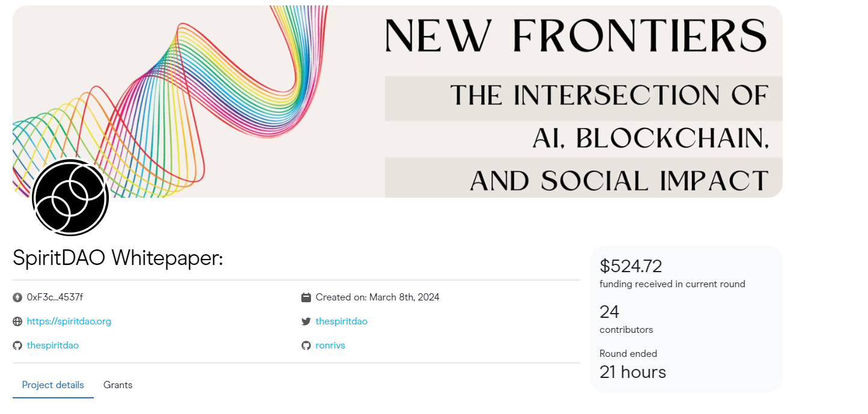
Task: Switch to the Project details tab
Action: (x=53, y=385)
